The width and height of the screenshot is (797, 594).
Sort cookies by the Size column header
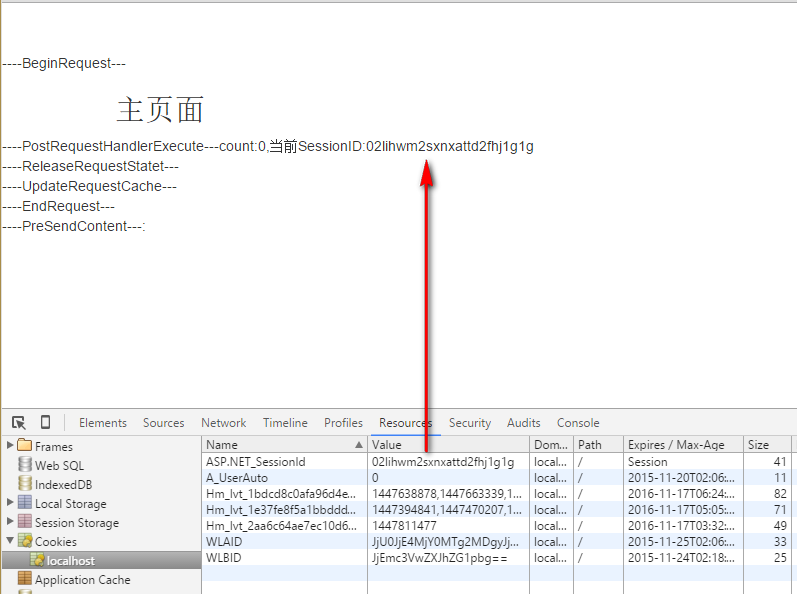tap(768, 445)
